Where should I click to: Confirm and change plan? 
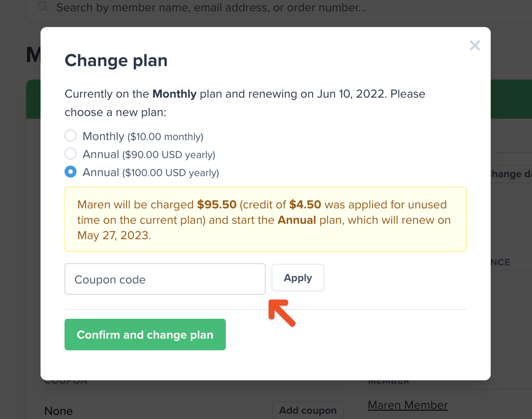[x=145, y=335]
